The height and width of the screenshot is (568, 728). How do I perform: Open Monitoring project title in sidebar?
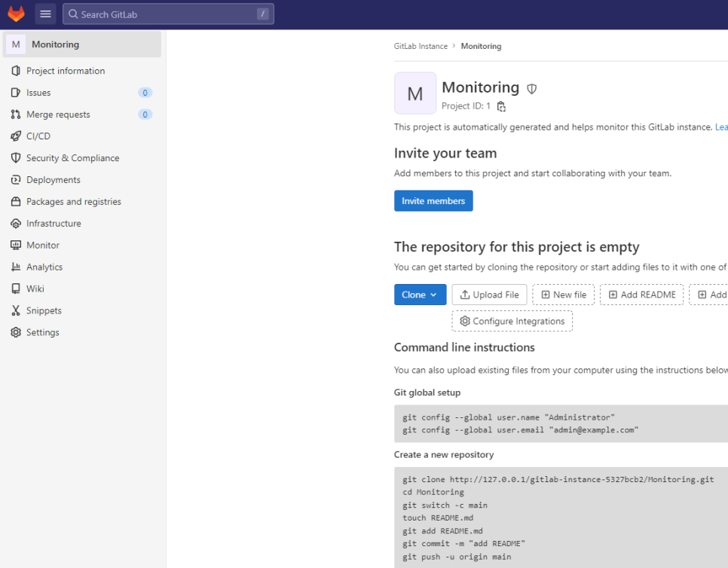tap(55, 44)
